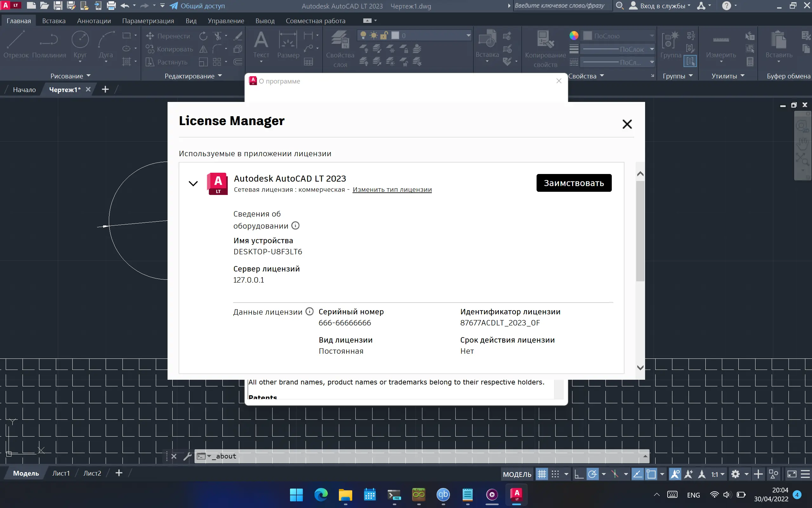Open Layer Properties (Свойства слоя) icon
The width and height of the screenshot is (812, 508).
(340, 40)
